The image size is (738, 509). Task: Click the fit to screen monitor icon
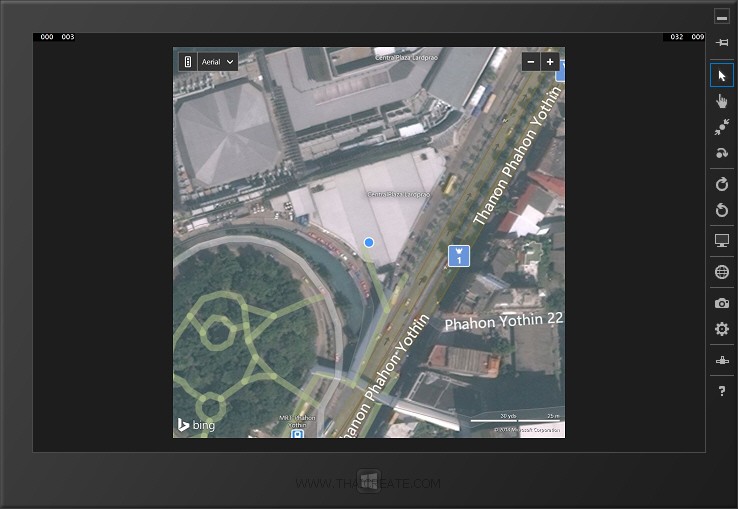point(721,241)
